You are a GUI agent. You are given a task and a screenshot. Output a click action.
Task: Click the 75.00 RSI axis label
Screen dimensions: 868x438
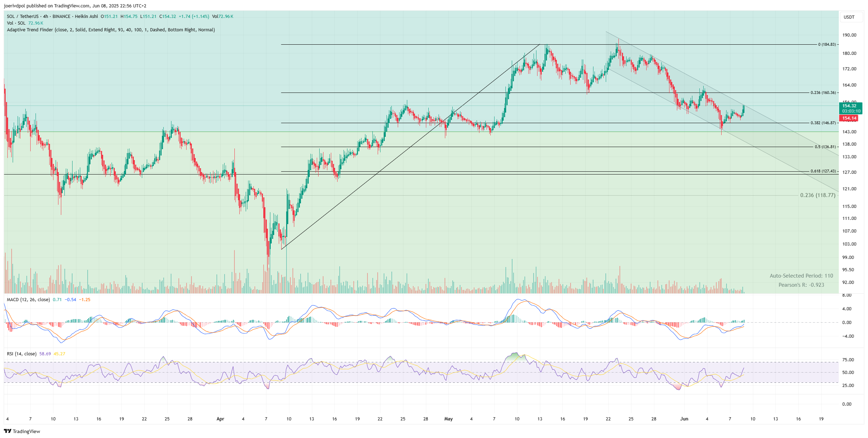click(x=848, y=360)
